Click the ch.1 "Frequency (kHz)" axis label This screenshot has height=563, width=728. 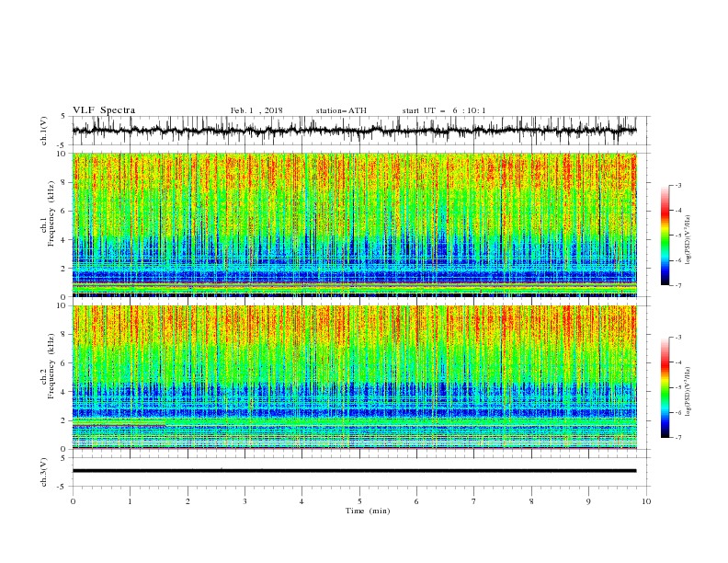tap(51, 213)
